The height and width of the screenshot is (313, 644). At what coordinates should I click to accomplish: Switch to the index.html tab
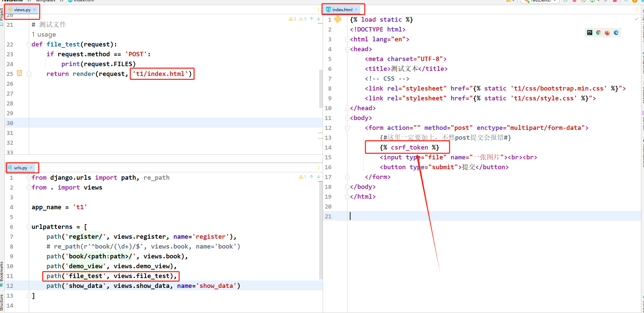click(x=342, y=9)
